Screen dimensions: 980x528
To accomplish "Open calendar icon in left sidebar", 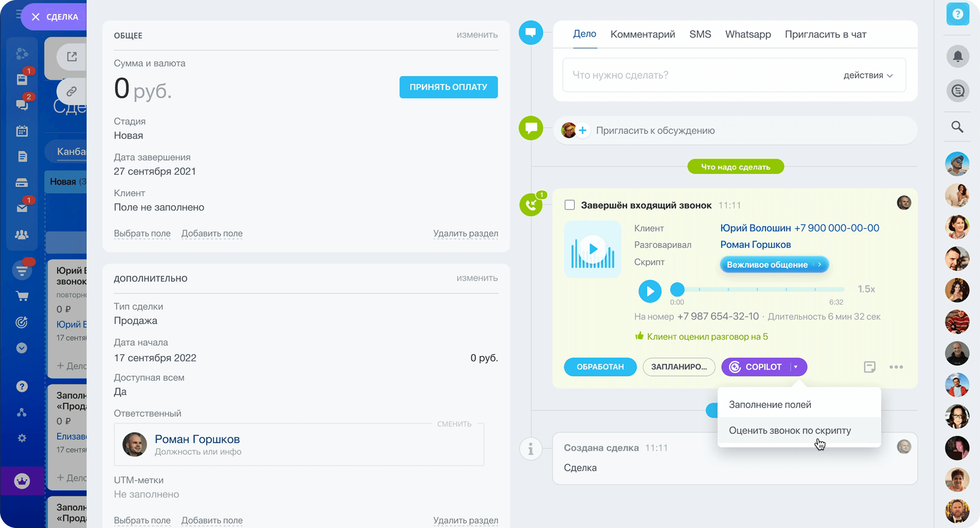I will [22, 131].
